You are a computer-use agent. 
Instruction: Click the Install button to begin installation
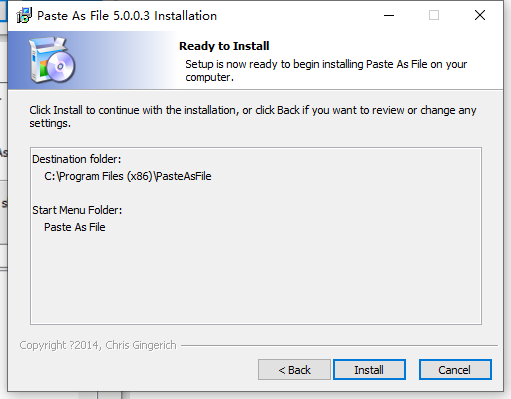point(369,369)
